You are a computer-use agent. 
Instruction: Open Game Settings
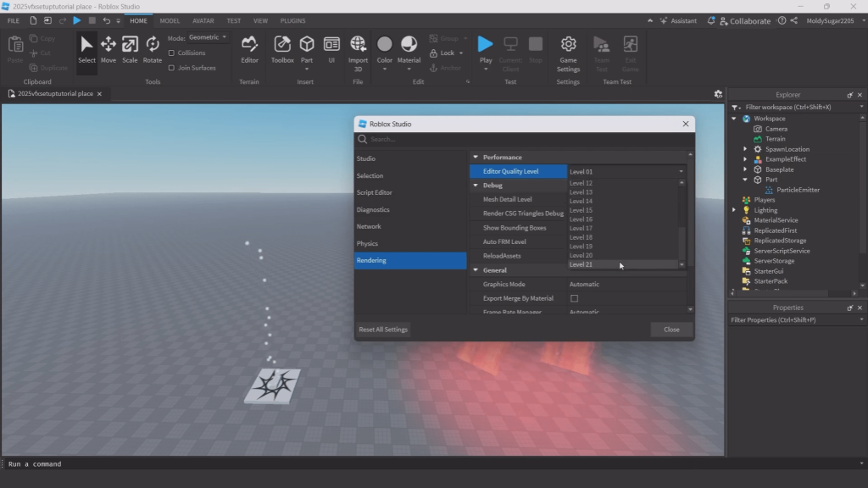569,53
